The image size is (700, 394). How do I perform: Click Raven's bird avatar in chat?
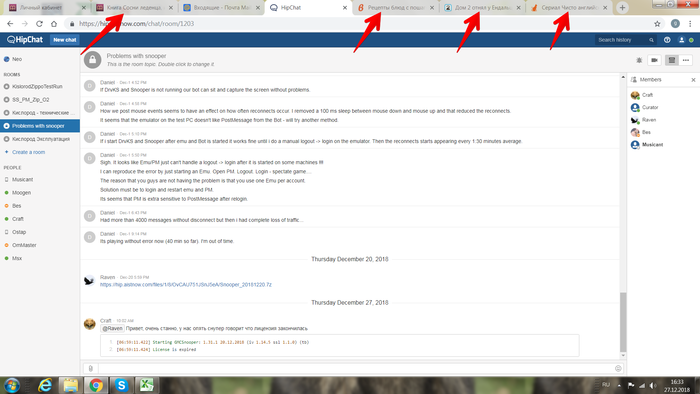click(89, 281)
